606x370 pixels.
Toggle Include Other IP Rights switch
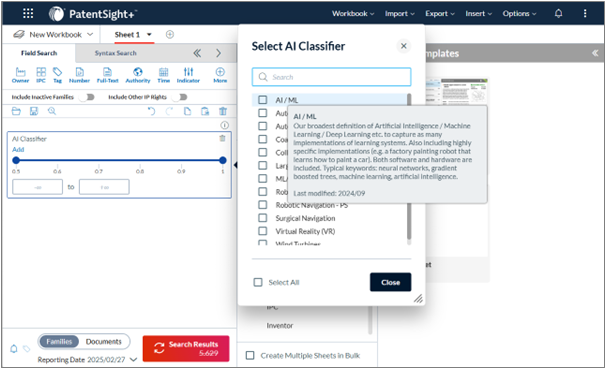pos(180,97)
